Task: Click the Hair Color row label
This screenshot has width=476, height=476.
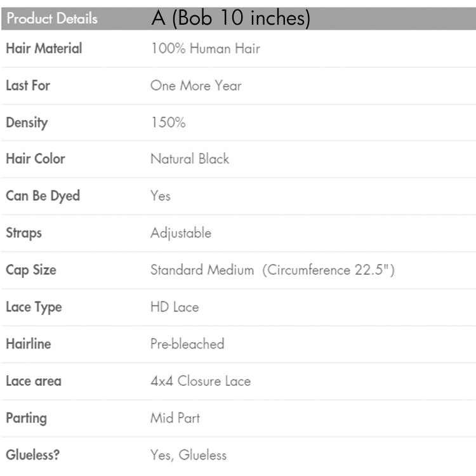Action: click(36, 159)
